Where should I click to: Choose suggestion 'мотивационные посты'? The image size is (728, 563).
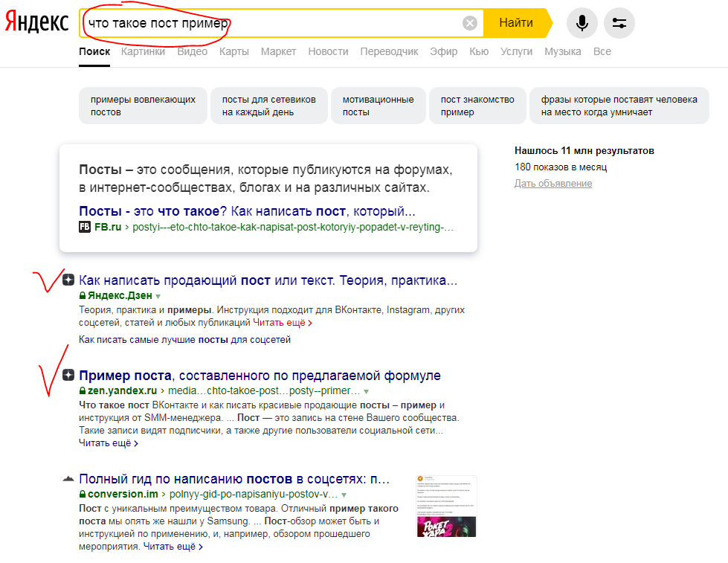[x=378, y=106]
